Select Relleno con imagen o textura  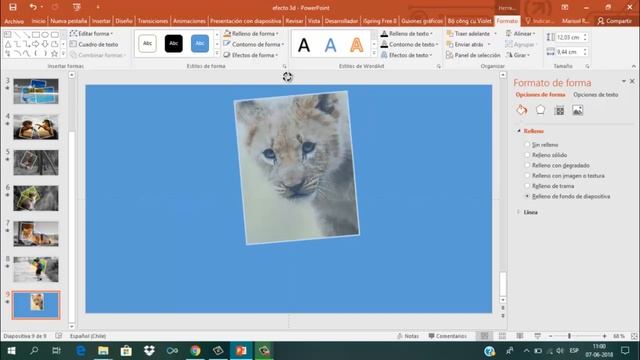point(564,176)
